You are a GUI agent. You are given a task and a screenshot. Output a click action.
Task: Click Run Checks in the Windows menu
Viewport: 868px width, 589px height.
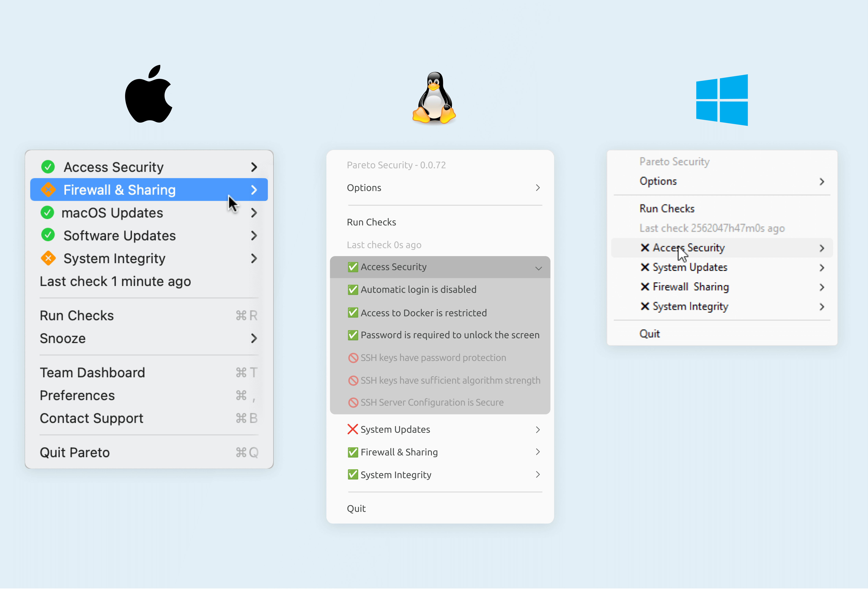click(722, 208)
